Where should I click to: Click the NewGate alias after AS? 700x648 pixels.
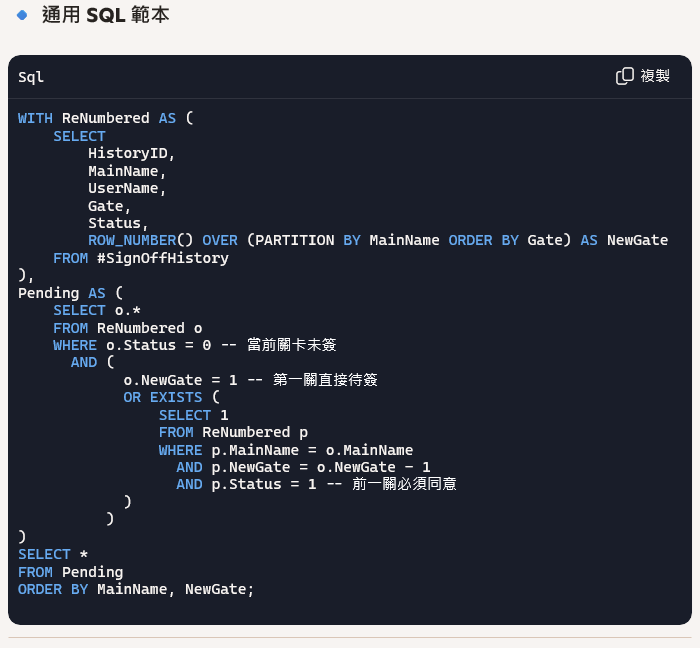pos(638,241)
